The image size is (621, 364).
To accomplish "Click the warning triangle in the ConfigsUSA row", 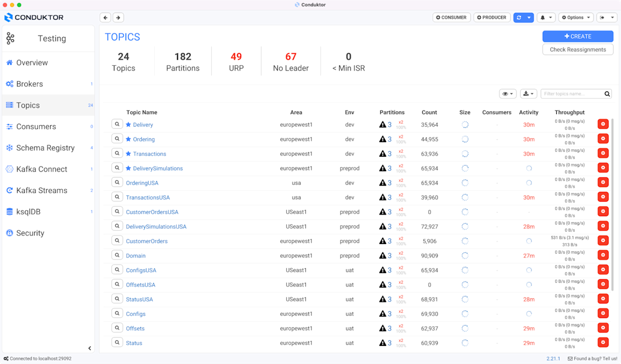I will point(382,270).
